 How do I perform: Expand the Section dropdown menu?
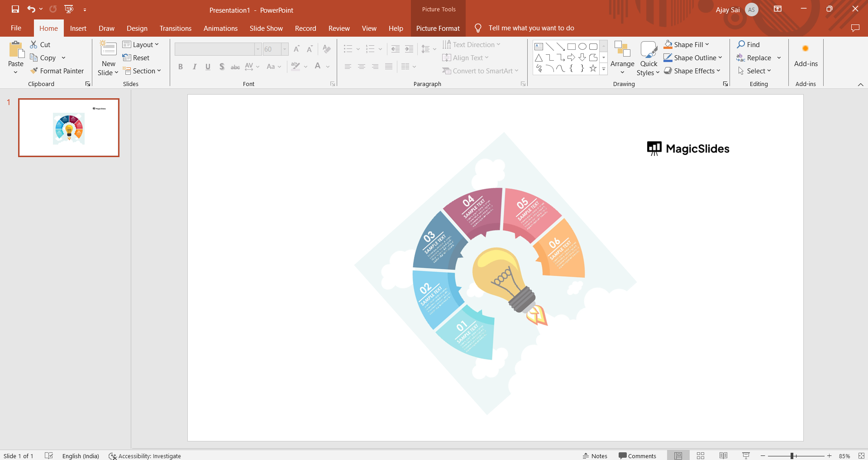[x=142, y=71]
